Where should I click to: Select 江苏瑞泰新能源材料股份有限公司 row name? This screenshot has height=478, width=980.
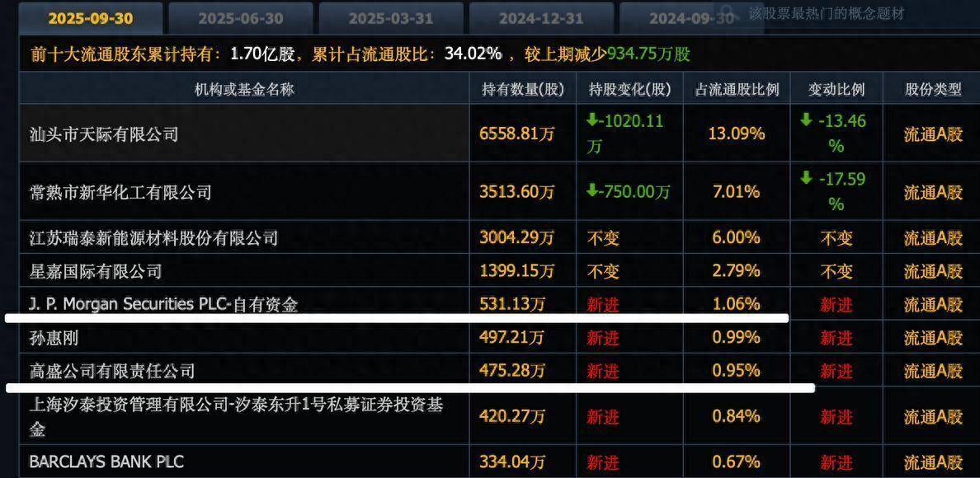tap(153, 237)
